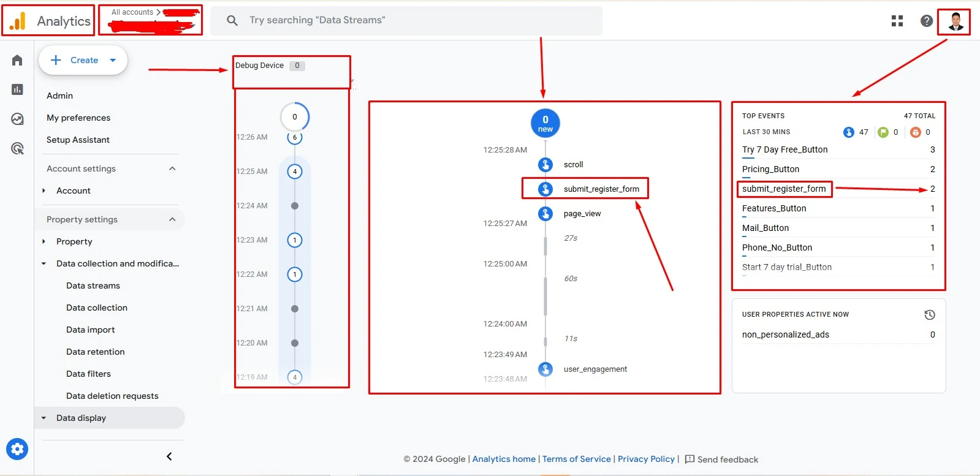Click the scroll event icon in the stream
Viewport: 980px width, 476px height.
tap(545, 165)
